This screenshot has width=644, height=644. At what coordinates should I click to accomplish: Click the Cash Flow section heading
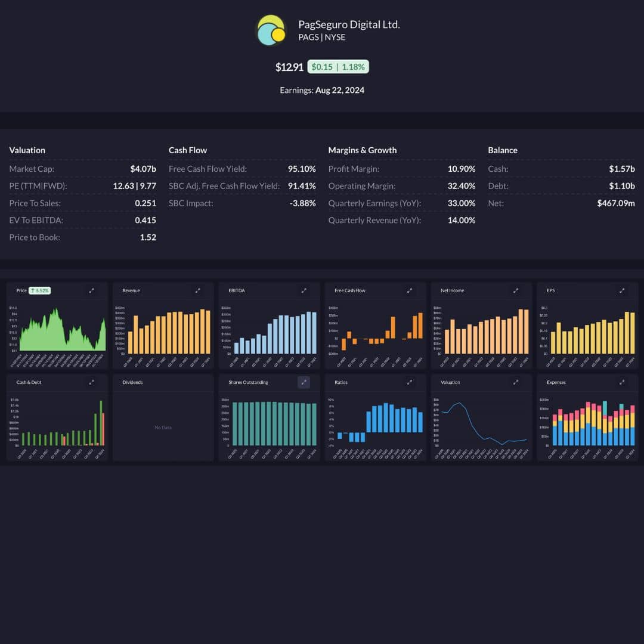pyautogui.click(x=188, y=150)
